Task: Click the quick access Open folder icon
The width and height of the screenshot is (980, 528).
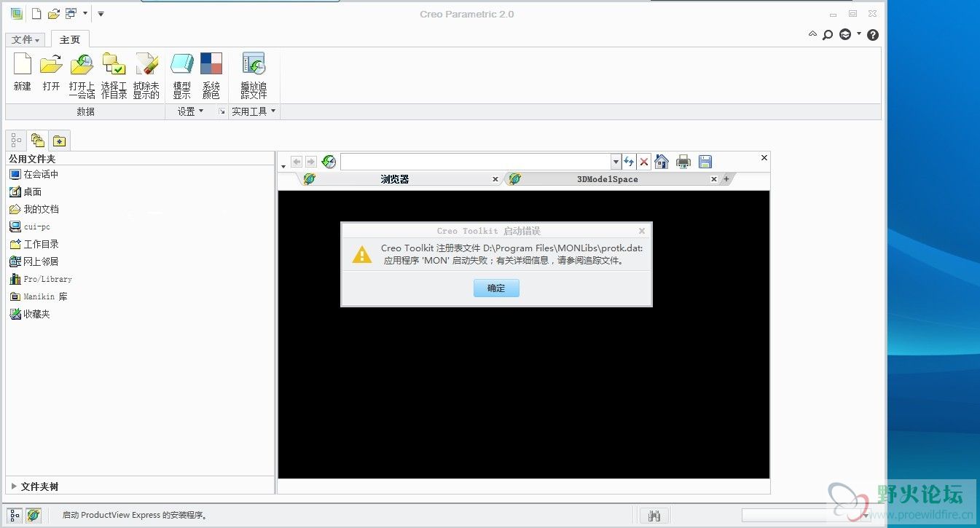Action: pyautogui.click(x=53, y=14)
